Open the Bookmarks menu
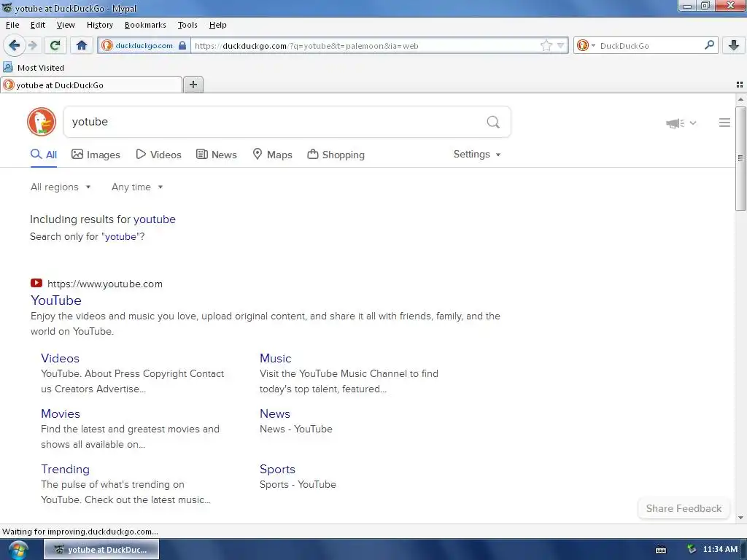The height and width of the screenshot is (560, 747). (x=145, y=25)
